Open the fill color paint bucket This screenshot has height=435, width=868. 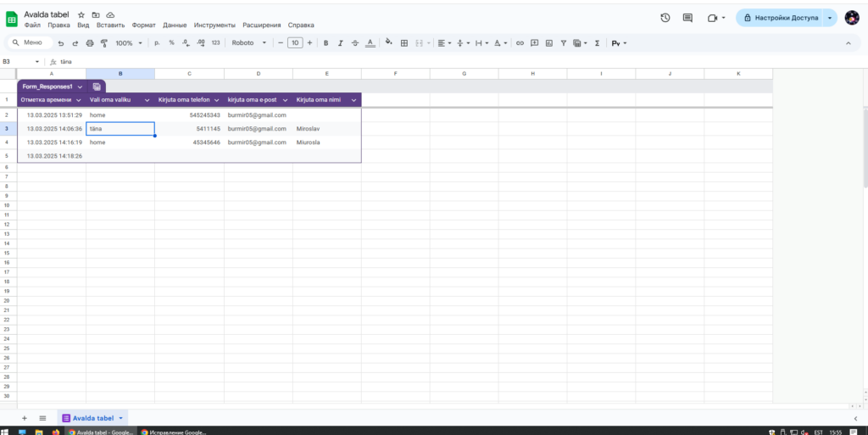coord(388,42)
